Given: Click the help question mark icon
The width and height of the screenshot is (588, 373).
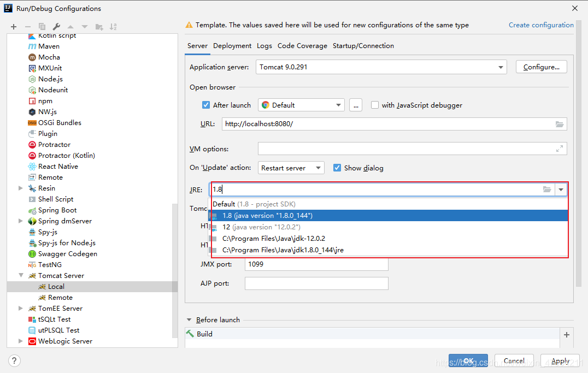Looking at the screenshot, I should point(14,360).
